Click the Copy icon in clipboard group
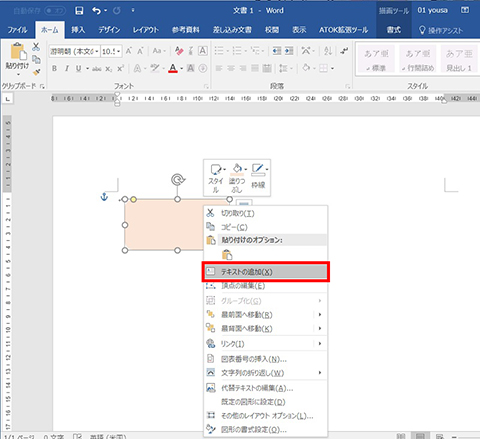 click(36, 59)
